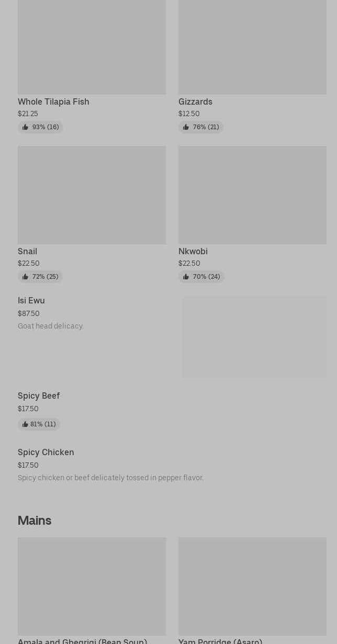
Task: Select Nkwobi dish name
Action: 193,251
